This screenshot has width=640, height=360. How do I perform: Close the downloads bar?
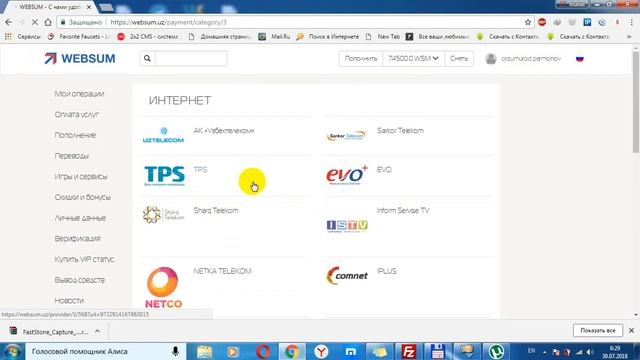coord(631,331)
